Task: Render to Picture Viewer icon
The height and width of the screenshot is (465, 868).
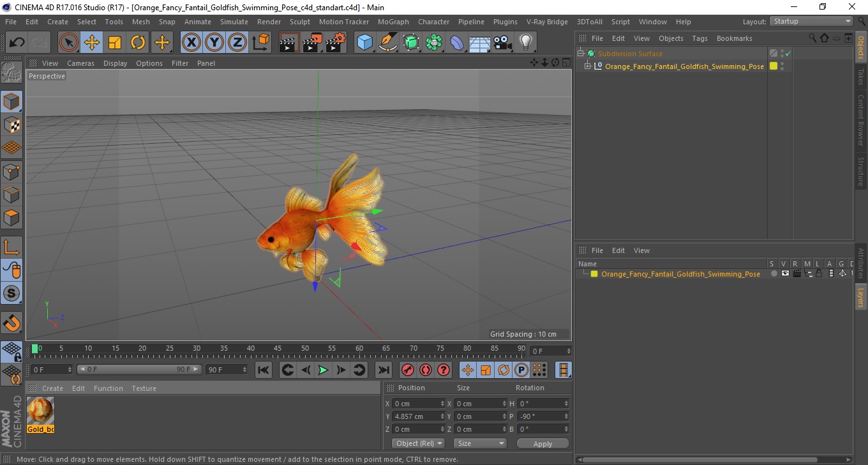Action: [x=313, y=43]
